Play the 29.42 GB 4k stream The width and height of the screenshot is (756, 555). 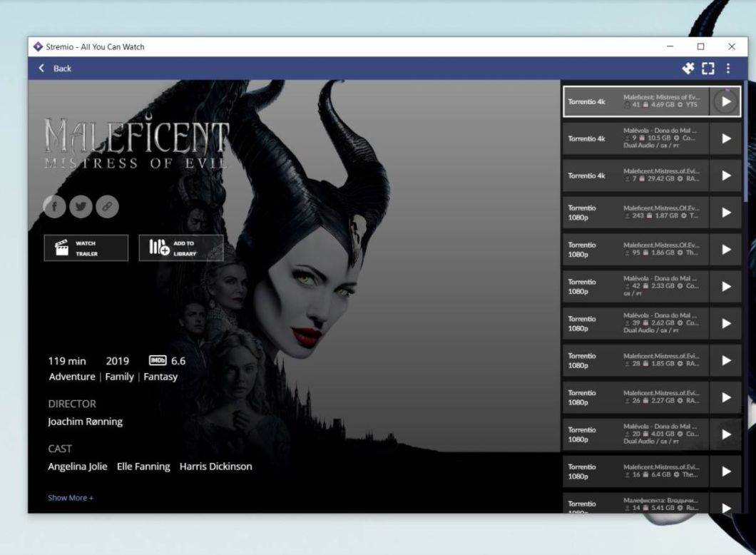pyautogui.click(x=725, y=175)
